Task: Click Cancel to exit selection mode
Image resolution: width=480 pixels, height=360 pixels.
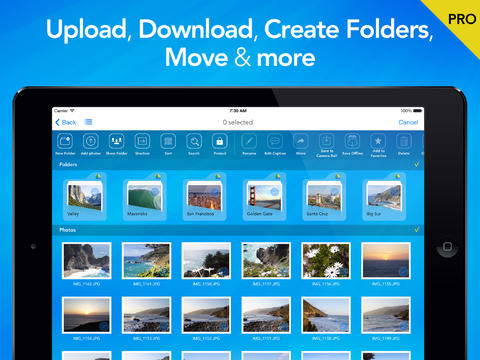Action: tap(408, 122)
